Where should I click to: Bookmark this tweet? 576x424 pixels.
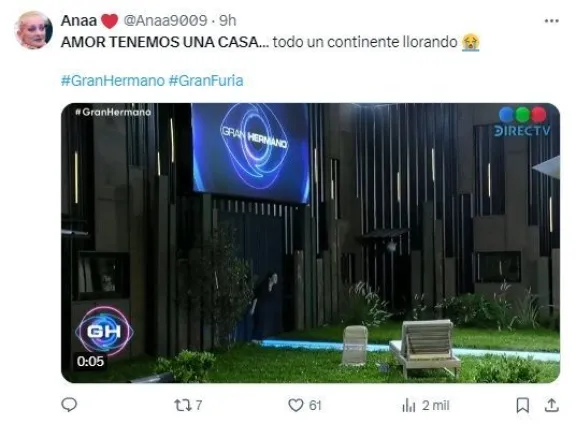point(523,406)
